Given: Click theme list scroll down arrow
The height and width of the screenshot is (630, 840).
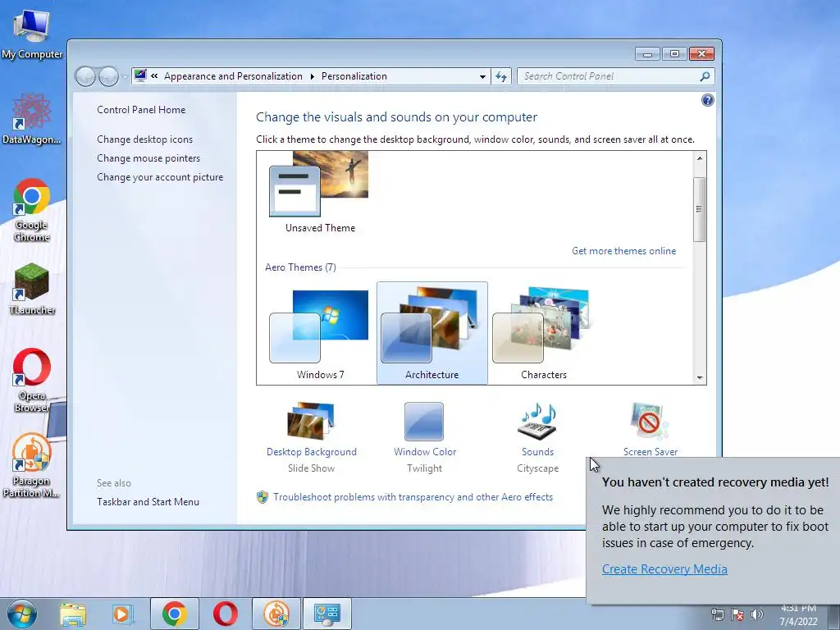Looking at the screenshot, I should (x=699, y=377).
